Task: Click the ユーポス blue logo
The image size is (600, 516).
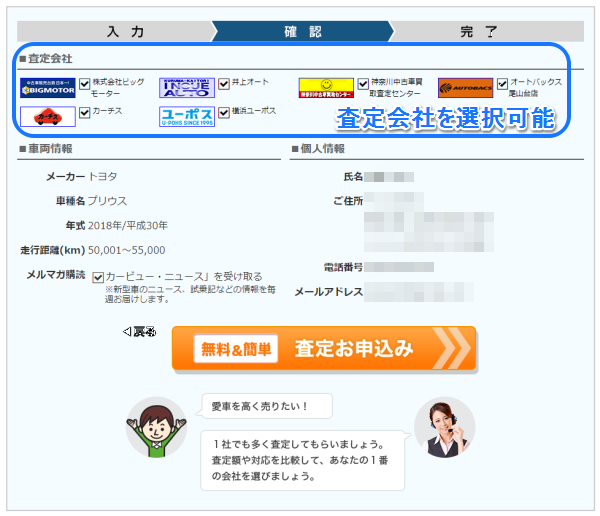Action: click(x=187, y=117)
